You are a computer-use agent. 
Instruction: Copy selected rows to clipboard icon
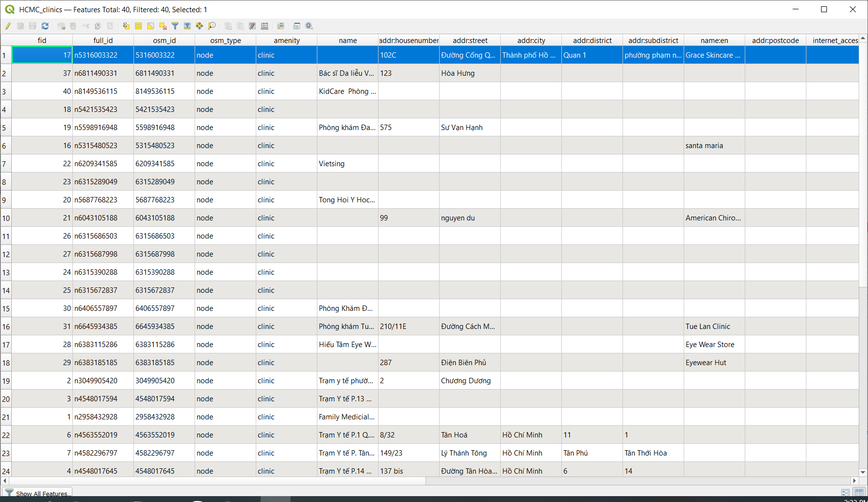click(x=98, y=26)
